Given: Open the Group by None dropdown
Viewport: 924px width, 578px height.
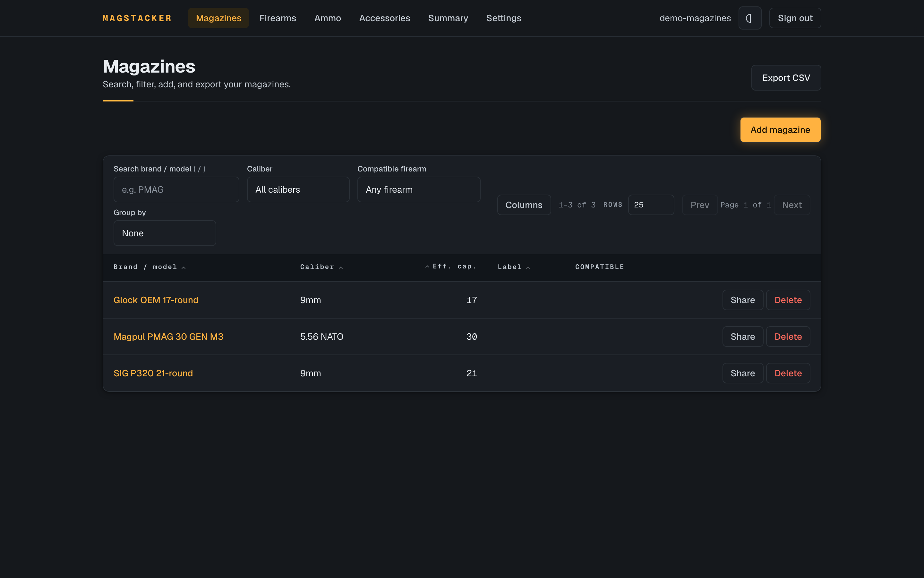Looking at the screenshot, I should point(165,233).
